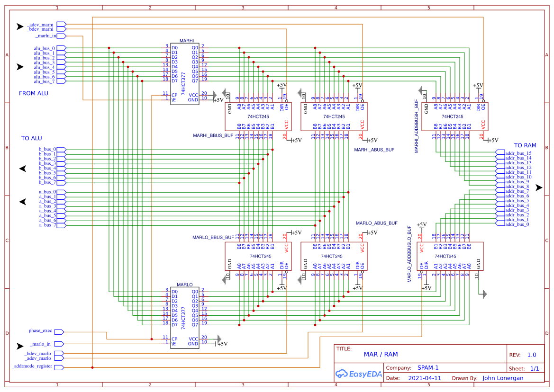Click the MARLO_BBUS_BUF 74HCT245 chip
This screenshot has height=392, width=554.
click(258, 256)
